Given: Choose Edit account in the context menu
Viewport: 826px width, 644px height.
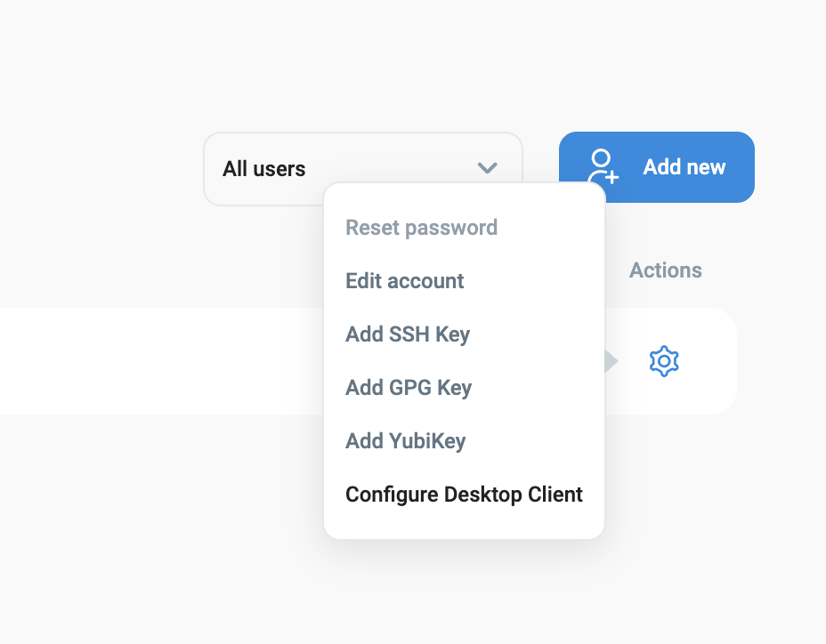Looking at the screenshot, I should tap(405, 281).
